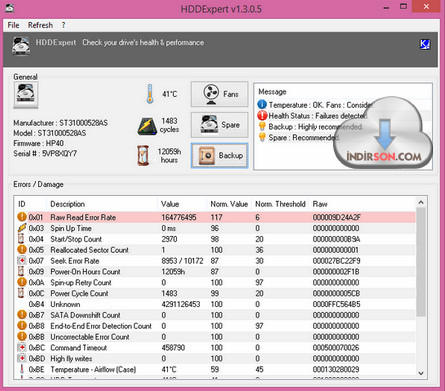Open the ? help menu
Image resolution: width=445 pixels, height=391 pixels.
pyautogui.click(x=63, y=25)
